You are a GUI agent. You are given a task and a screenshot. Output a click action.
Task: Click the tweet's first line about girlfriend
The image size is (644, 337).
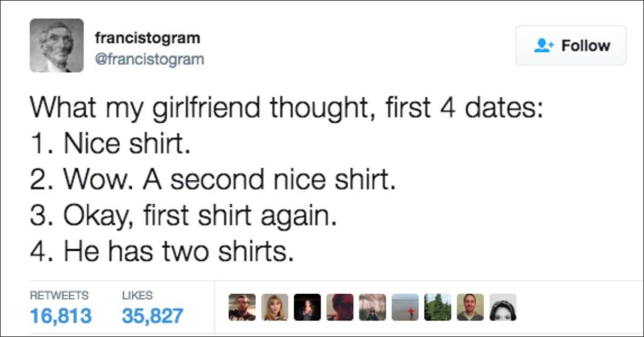(286, 107)
